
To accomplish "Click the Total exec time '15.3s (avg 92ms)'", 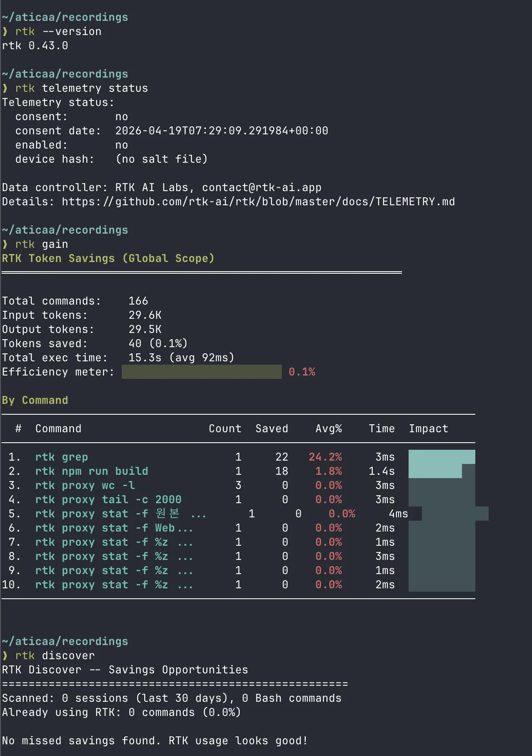I will 182,358.
